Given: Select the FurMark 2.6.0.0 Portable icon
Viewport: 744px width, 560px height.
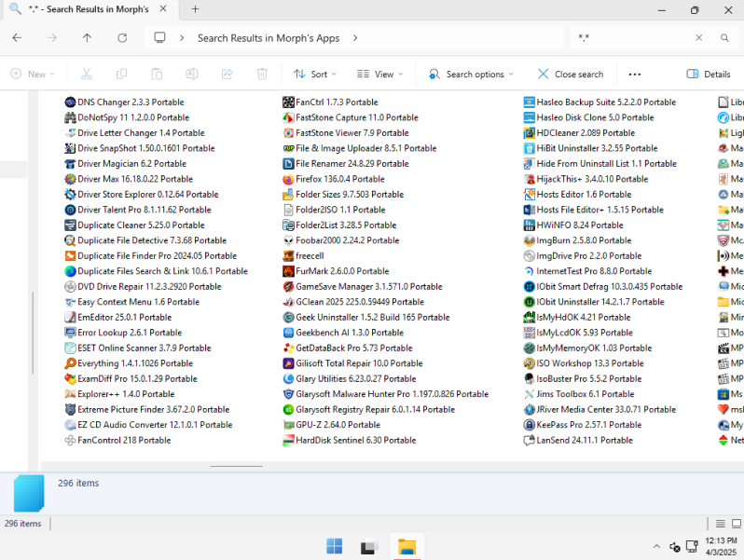Looking at the screenshot, I should pos(288,271).
